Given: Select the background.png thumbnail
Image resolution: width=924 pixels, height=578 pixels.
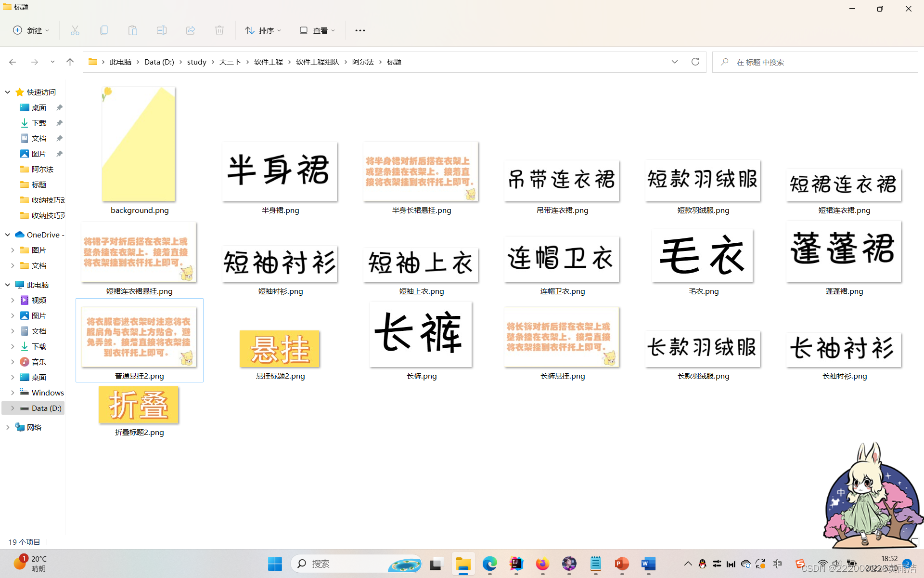Looking at the screenshot, I should pos(139,144).
